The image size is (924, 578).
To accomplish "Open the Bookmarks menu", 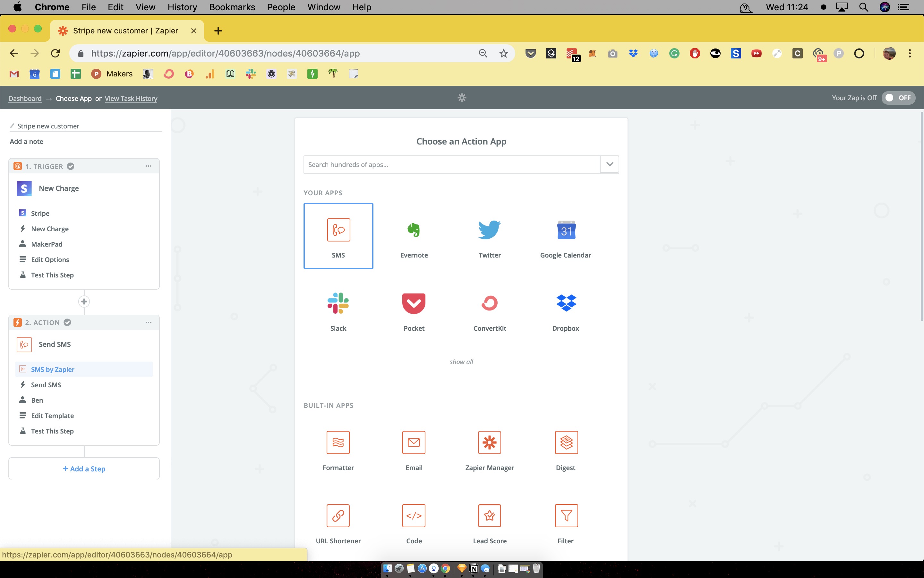I will click(232, 7).
